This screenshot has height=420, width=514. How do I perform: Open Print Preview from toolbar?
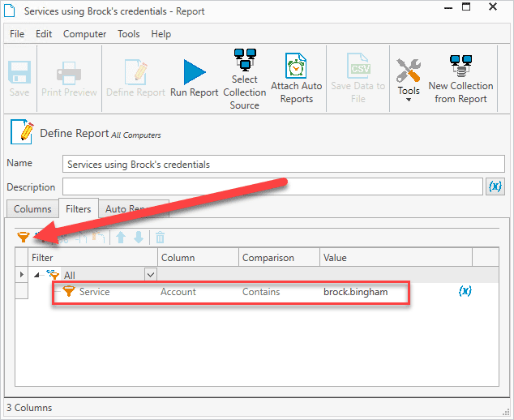click(69, 79)
